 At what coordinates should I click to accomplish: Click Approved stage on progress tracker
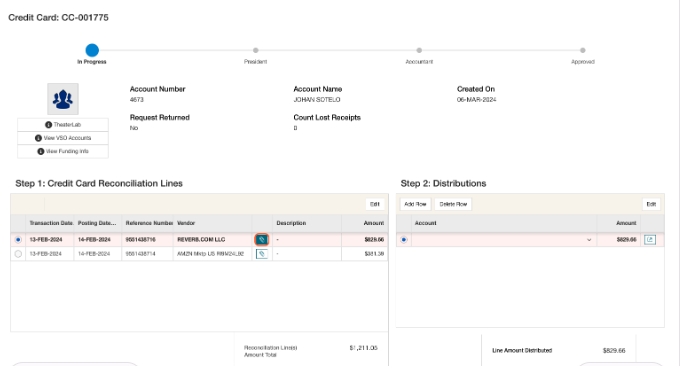583,50
